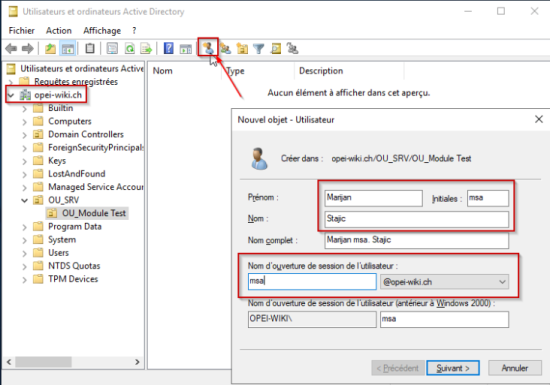Image resolution: width=550 pixels, height=385 pixels.
Task: Collapse the opei-wiki.ch domain node
Action: pyautogui.click(x=11, y=95)
